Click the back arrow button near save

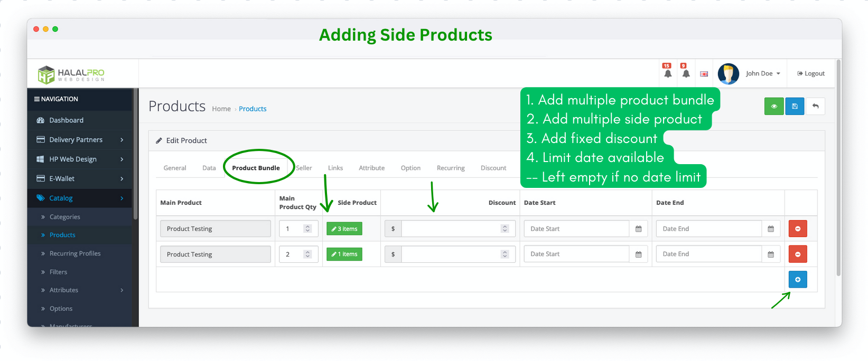[x=815, y=106]
